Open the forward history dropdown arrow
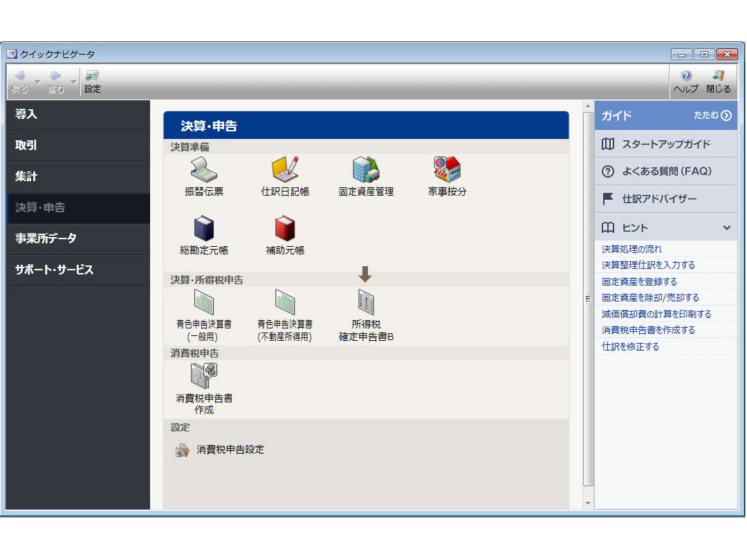Image resolution: width=747 pixels, height=560 pixels. [74, 82]
